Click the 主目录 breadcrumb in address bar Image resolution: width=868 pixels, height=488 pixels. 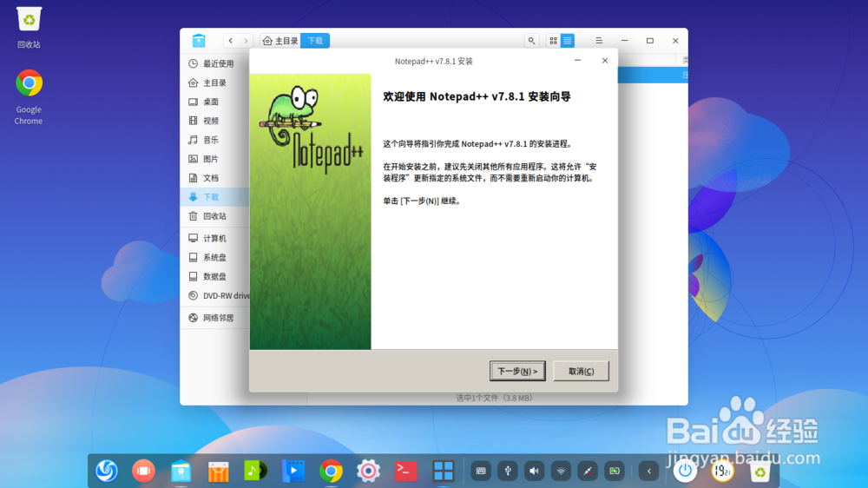tap(280, 41)
